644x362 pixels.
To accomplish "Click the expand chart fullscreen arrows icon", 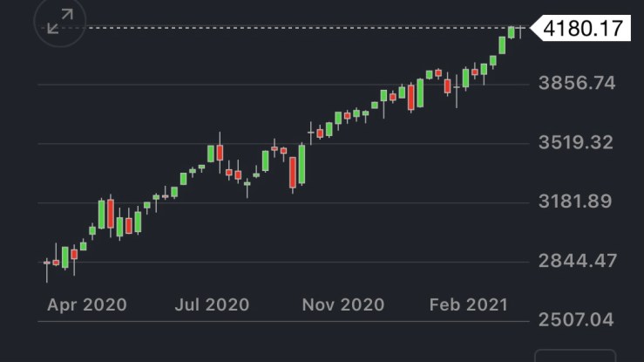I will point(59,23).
